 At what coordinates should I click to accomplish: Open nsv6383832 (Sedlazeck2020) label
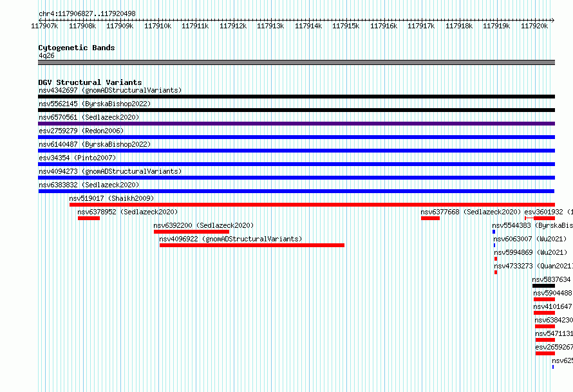point(89,185)
